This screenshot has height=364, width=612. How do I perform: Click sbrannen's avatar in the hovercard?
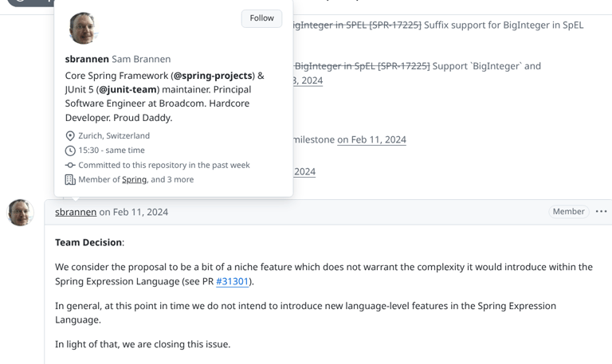tap(83, 28)
